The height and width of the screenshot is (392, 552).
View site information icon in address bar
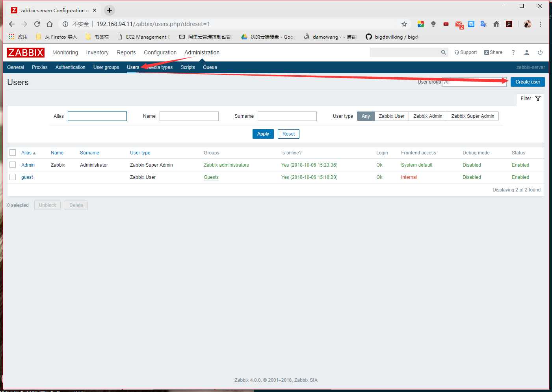[x=65, y=24]
